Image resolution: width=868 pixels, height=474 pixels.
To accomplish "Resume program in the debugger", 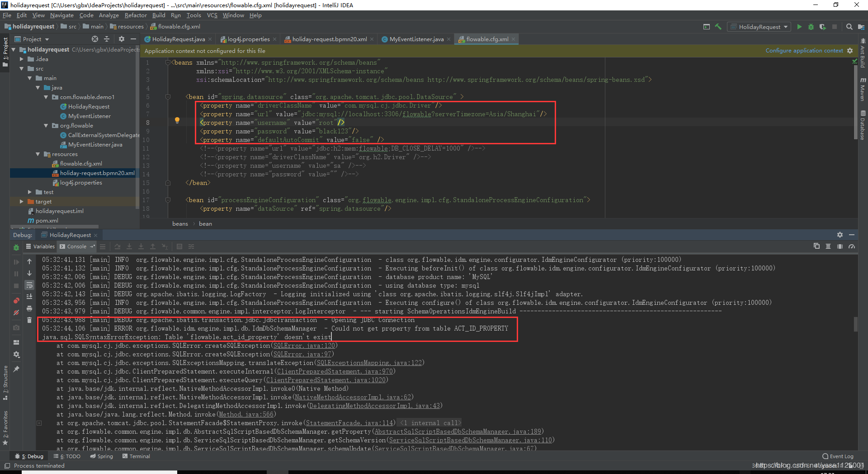I will tap(16, 262).
